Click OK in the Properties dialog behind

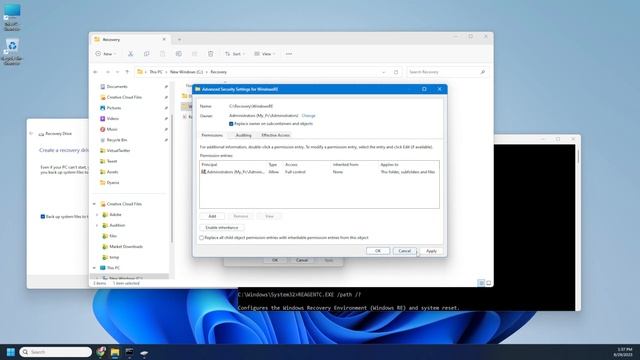(275, 260)
